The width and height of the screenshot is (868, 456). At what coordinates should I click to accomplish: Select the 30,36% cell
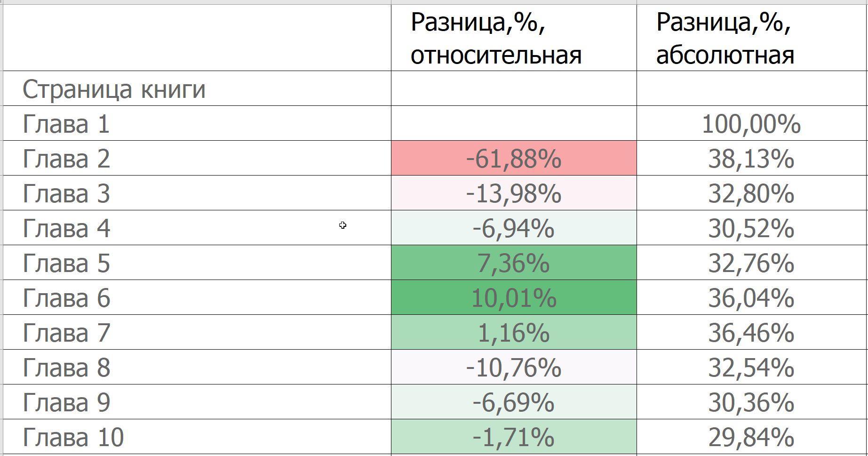[751, 402]
